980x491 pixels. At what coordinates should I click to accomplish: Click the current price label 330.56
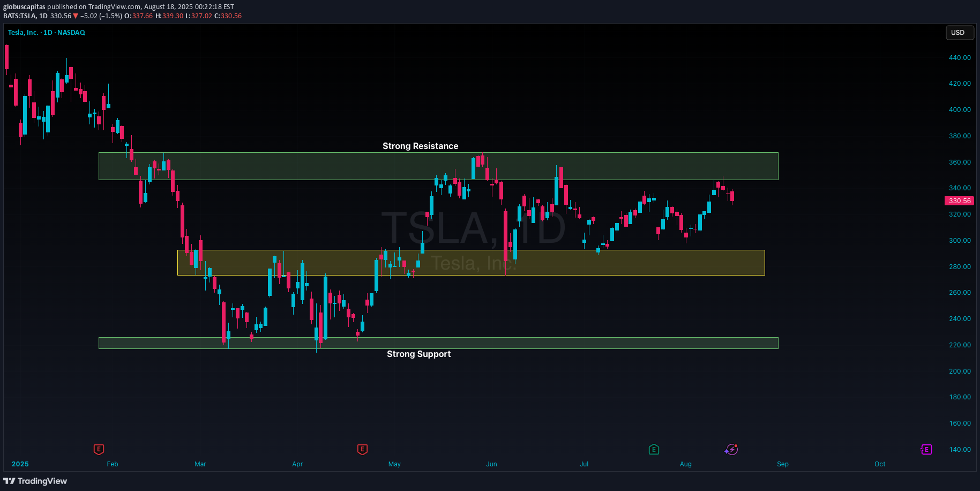pyautogui.click(x=959, y=201)
